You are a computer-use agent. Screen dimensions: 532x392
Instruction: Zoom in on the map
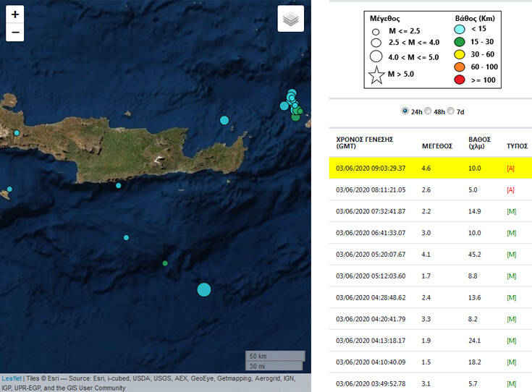(x=15, y=14)
